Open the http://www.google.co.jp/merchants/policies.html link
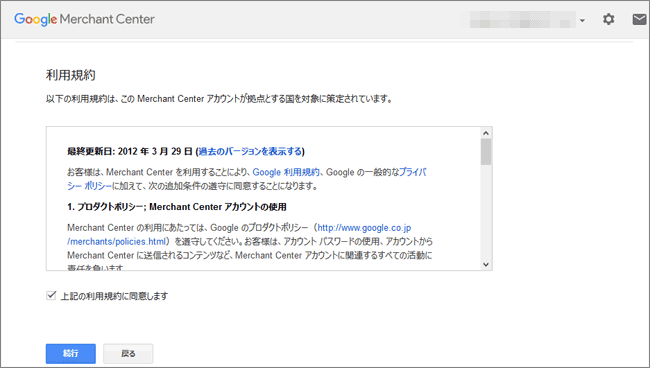This screenshot has width=650, height=368. point(364,228)
